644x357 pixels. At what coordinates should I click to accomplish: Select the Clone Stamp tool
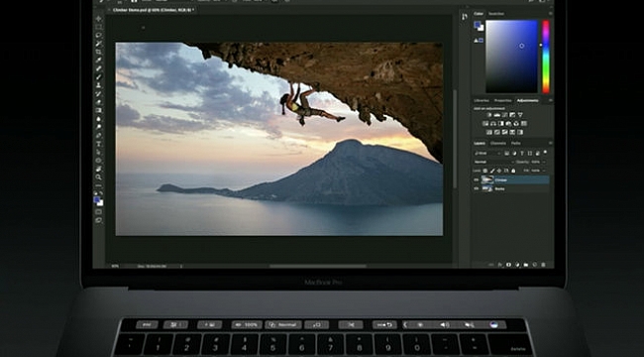(x=98, y=85)
